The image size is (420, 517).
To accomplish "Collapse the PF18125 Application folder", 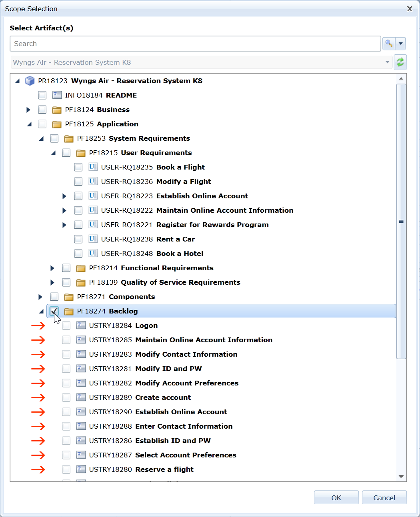I will [29, 124].
